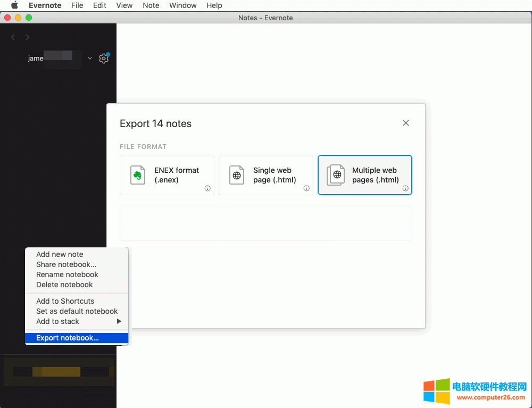Select Set as default notebook
The width and height of the screenshot is (532, 408).
click(77, 311)
